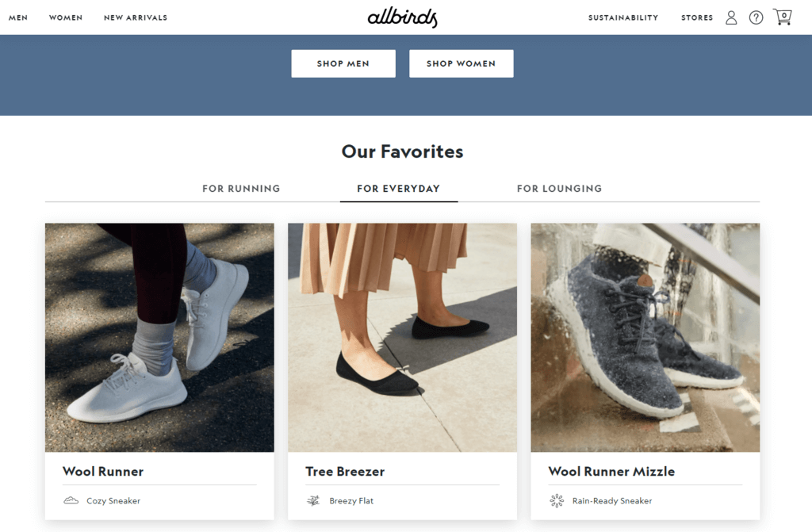The width and height of the screenshot is (812, 532).
Task: Find a store via STORES menu
Action: coord(696,17)
